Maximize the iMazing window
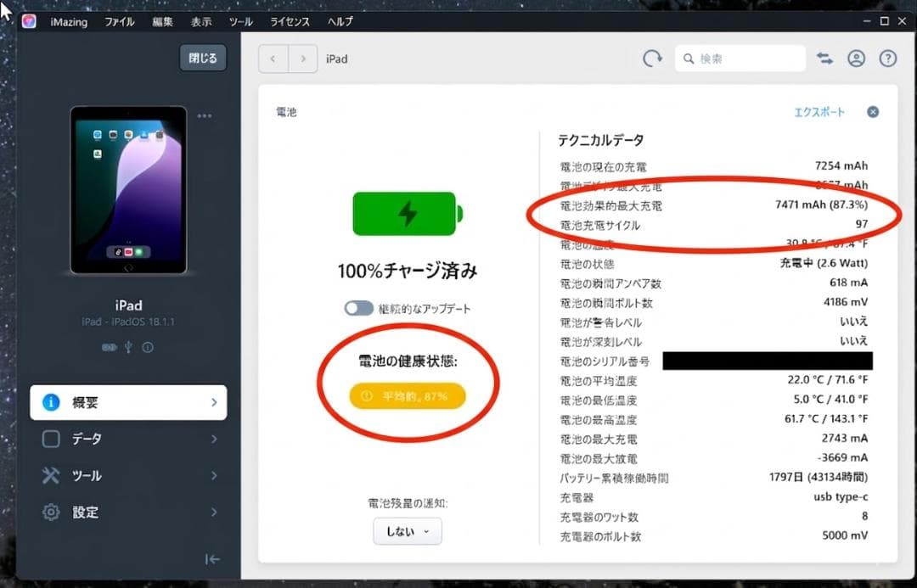Viewport: 917px width, 588px height. click(x=884, y=21)
